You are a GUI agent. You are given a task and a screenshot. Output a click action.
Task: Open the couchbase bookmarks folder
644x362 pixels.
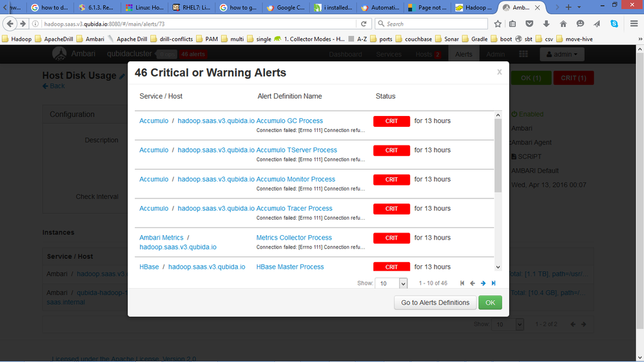click(x=414, y=39)
